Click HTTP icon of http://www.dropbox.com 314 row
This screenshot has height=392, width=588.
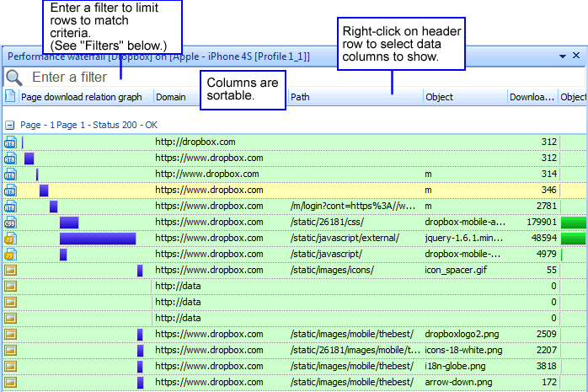coord(10,174)
